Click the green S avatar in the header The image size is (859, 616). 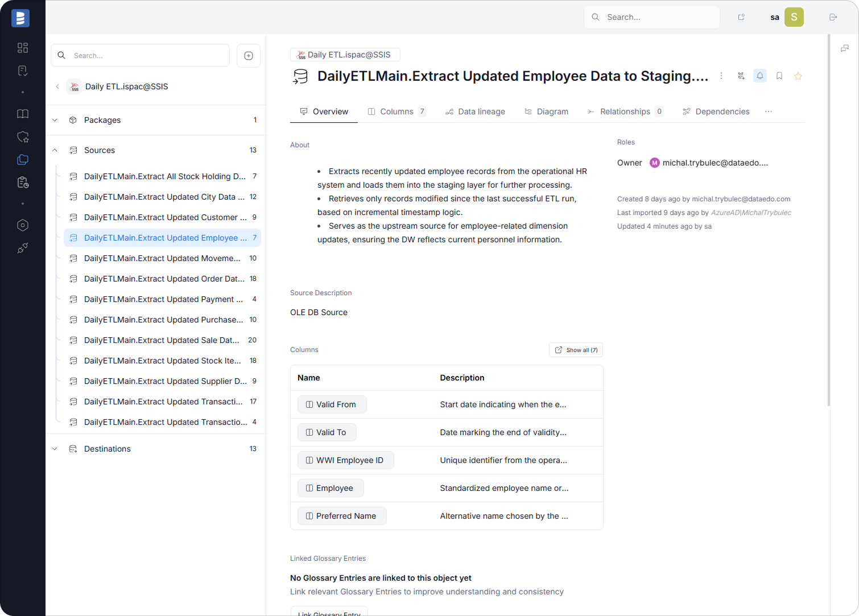click(x=794, y=17)
